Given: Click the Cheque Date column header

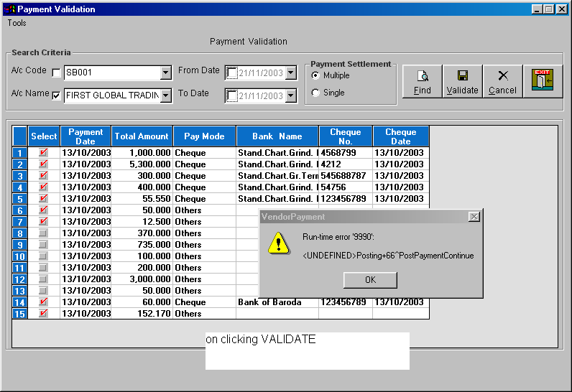Looking at the screenshot, I should (400, 136).
